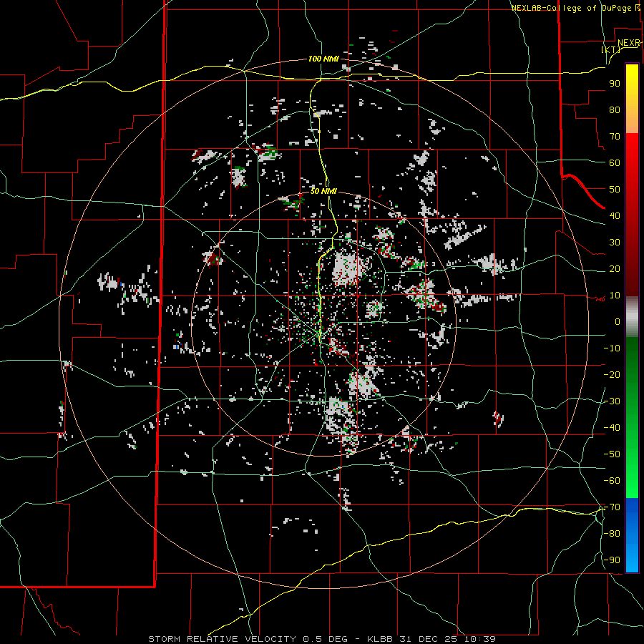This screenshot has height=644, width=644.
Task: Click the -70 value on velocity scale
Action: click(x=612, y=507)
